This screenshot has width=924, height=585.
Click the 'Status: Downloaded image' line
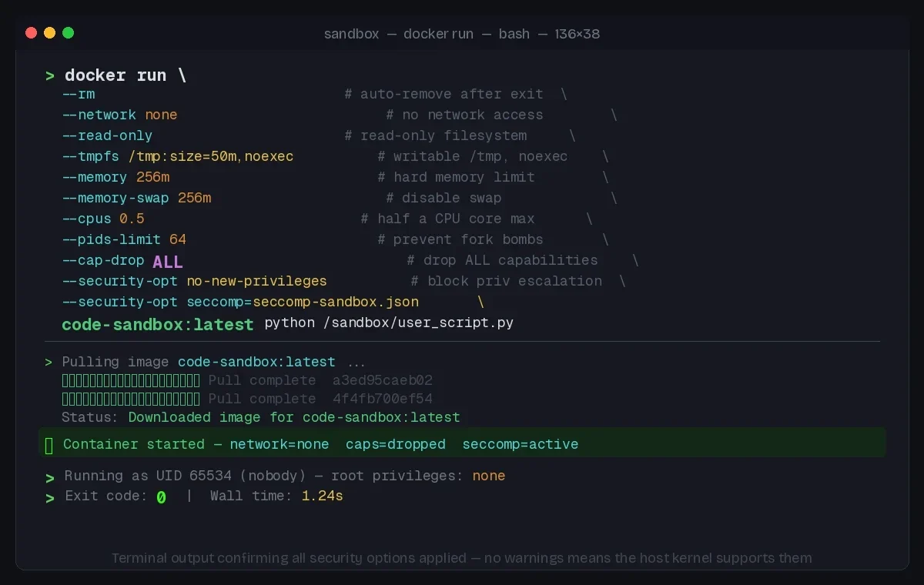coord(261,417)
